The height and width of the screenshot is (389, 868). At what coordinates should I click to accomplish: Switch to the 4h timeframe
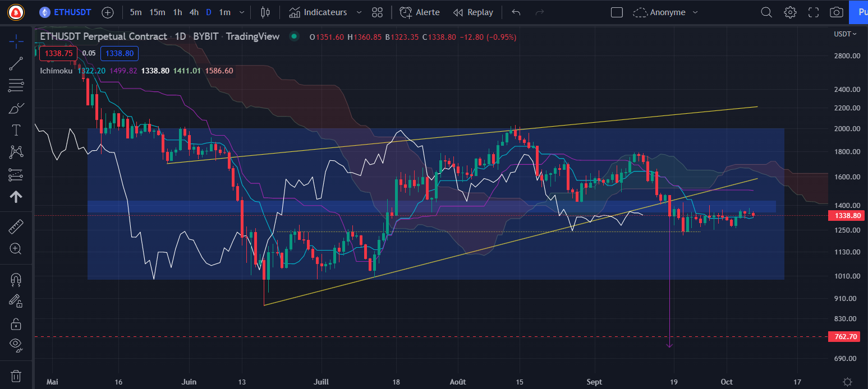pyautogui.click(x=194, y=12)
